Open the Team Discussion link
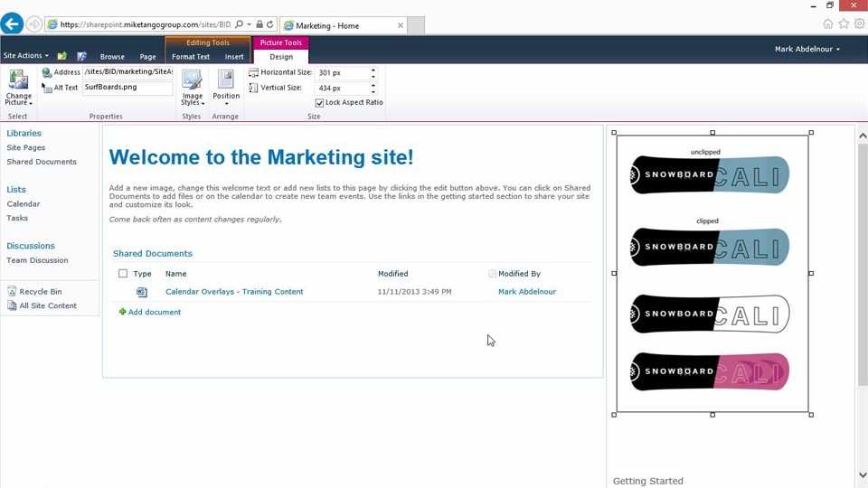Viewport: 868px width, 488px height. [x=37, y=260]
